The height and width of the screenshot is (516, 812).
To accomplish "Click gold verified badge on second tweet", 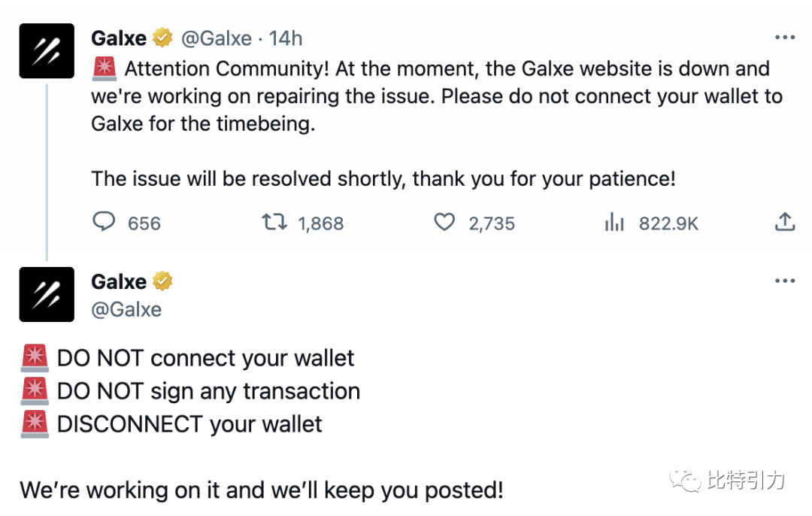I will pos(162,281).
